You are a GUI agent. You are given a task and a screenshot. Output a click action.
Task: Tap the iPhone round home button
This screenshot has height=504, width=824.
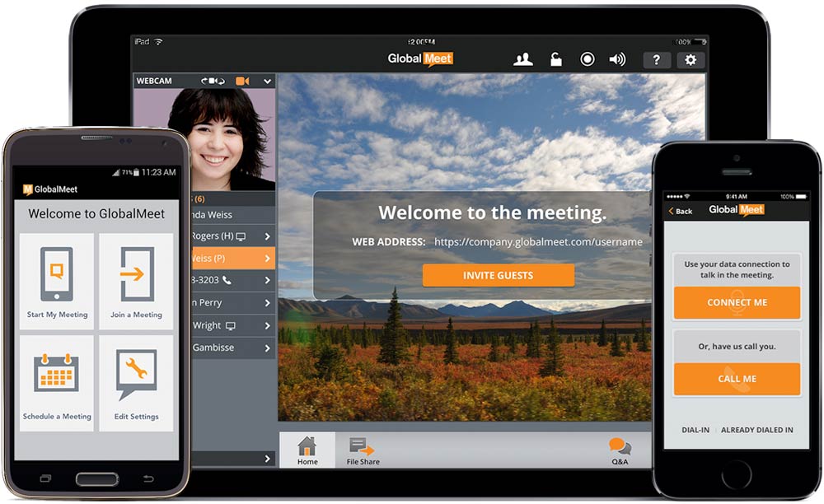(x=736, y=476)
